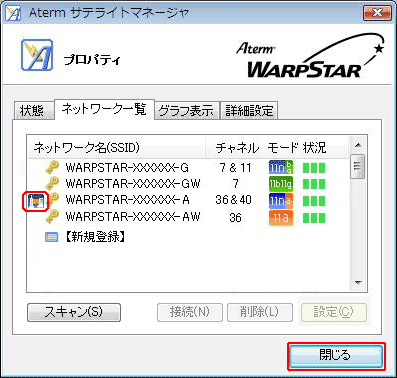Click the 接続(N) button
Screen dimensions: 397x378
tap(190, 312)
